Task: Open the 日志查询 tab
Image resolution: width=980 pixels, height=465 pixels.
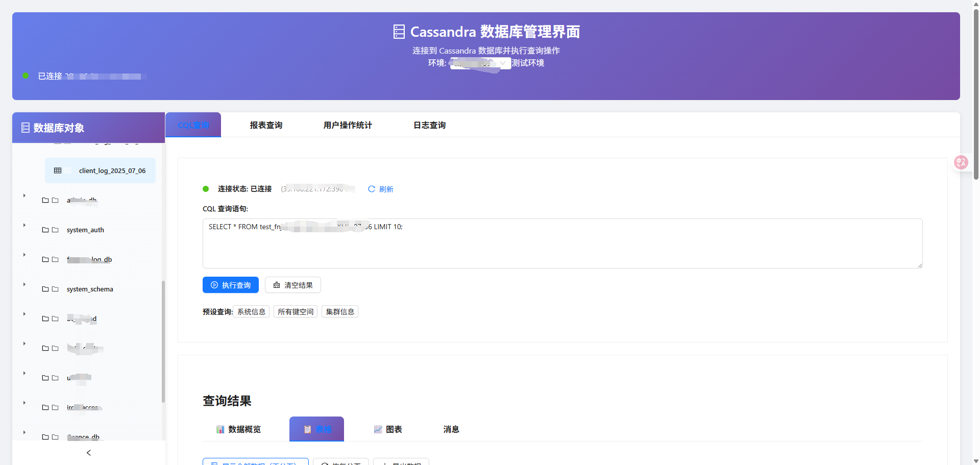Action: tap(429, 125)
